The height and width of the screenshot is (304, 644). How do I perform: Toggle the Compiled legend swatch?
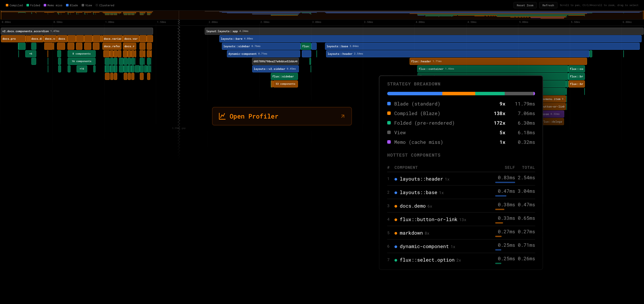pyautogui.click(x=7, y=5)
